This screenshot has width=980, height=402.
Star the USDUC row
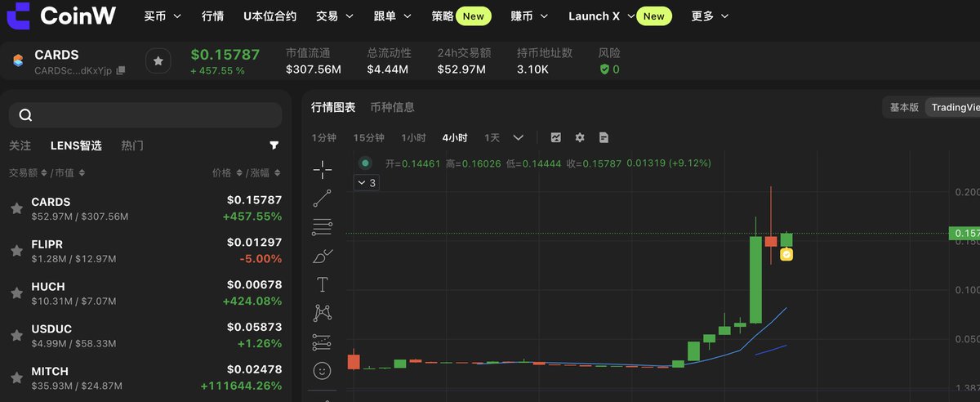[16, 336]
